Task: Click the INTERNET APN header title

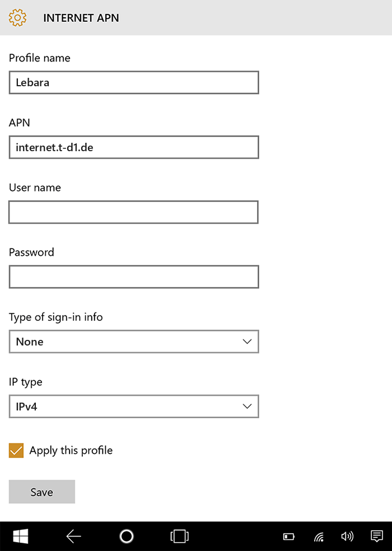Action: coord(81,17)
